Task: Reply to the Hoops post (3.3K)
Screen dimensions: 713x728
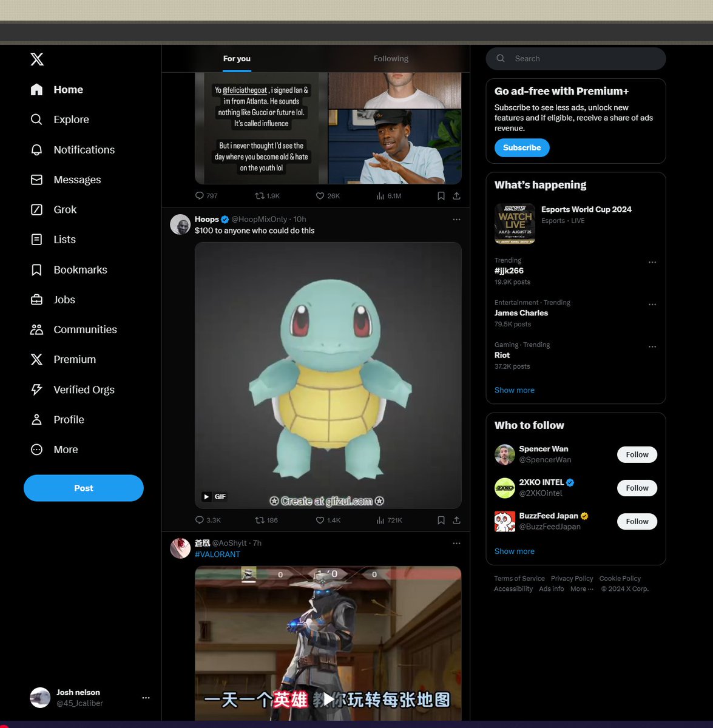Action: [208, 520]
